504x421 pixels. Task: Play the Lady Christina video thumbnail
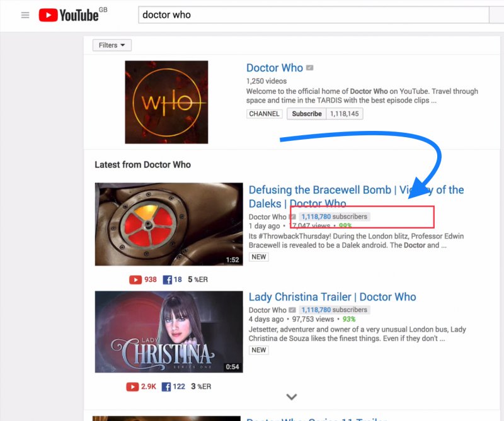(169, 332)
